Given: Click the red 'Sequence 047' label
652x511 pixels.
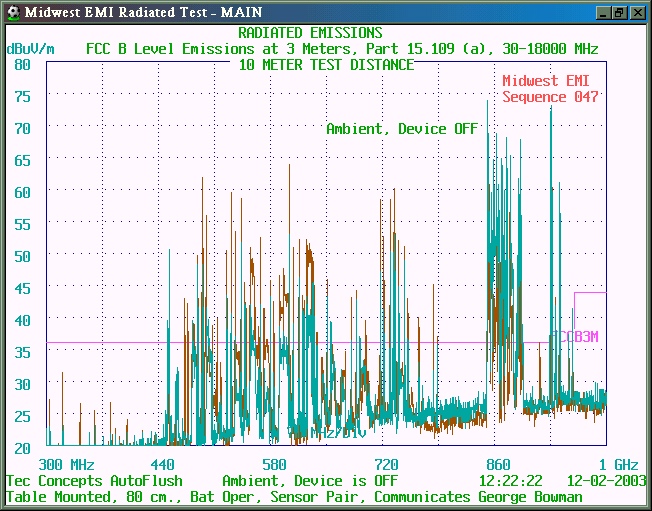Looking at the screenshot, I should 550,97.
